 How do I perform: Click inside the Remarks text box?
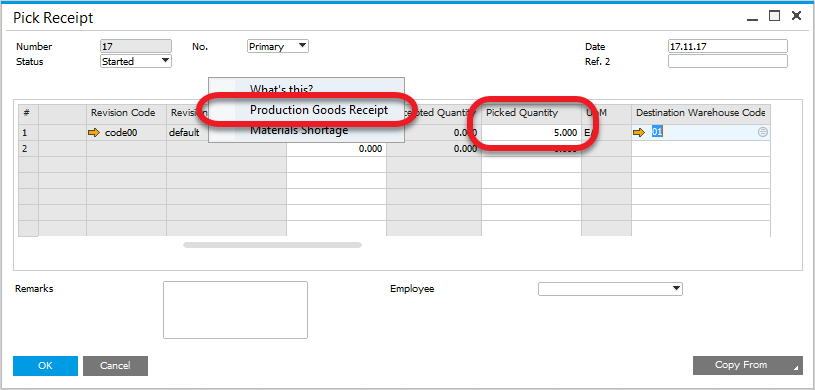235,310
